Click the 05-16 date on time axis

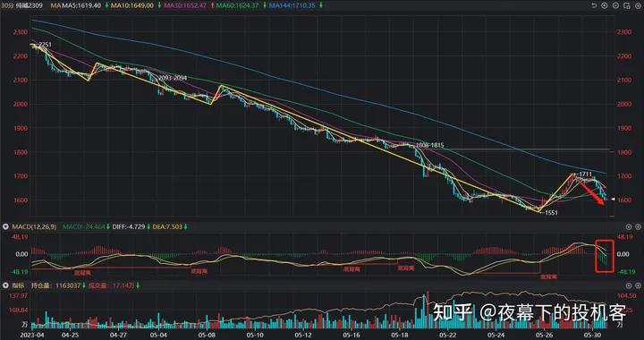point(351,335)
